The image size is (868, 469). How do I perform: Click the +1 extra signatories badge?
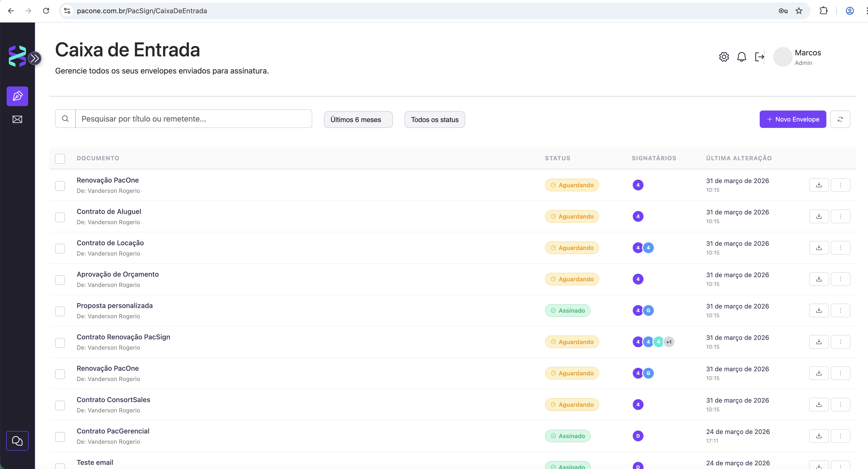click(x=669, y=342)
